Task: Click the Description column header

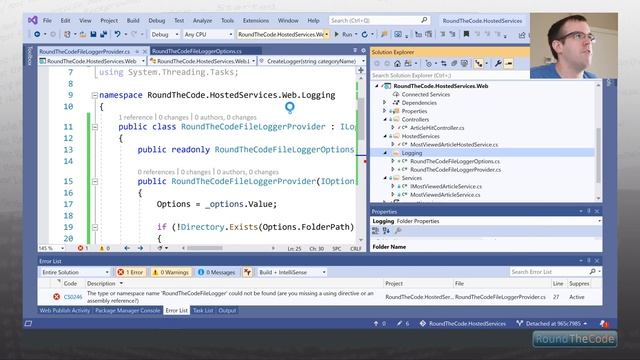Action: pyautogui.click(x=101, y=284)
